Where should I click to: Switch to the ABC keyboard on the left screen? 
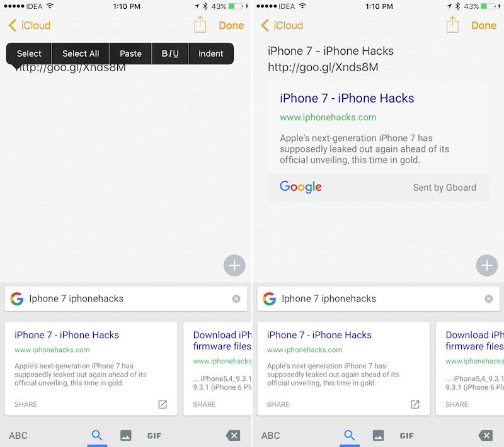pos(18,435)
